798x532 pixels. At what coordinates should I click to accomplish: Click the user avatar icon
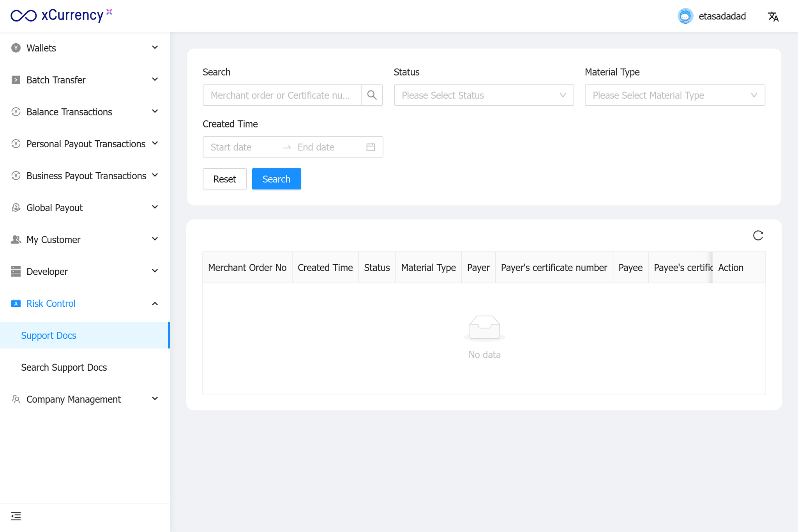[x=685, y=16]
